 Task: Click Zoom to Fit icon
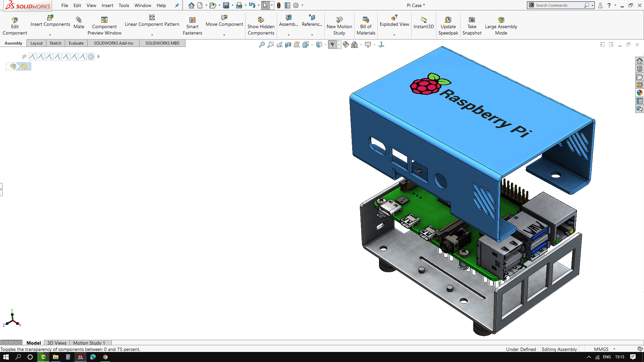262,45
